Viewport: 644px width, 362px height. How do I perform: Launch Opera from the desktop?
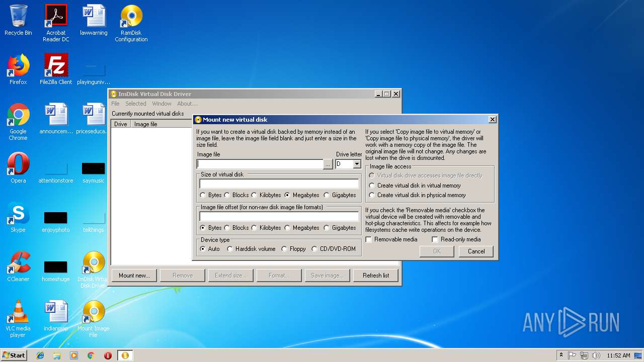18,168
